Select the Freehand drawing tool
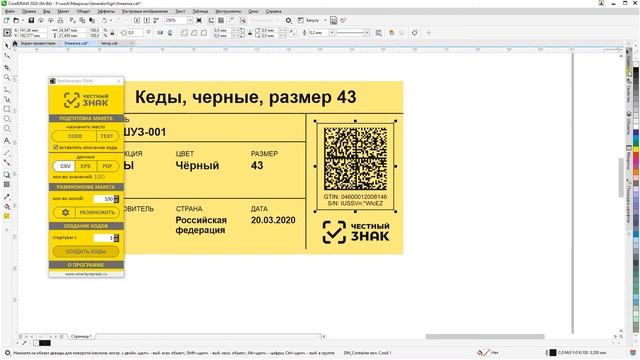Screen dimensions: 640x360 (x=7, y=89)
